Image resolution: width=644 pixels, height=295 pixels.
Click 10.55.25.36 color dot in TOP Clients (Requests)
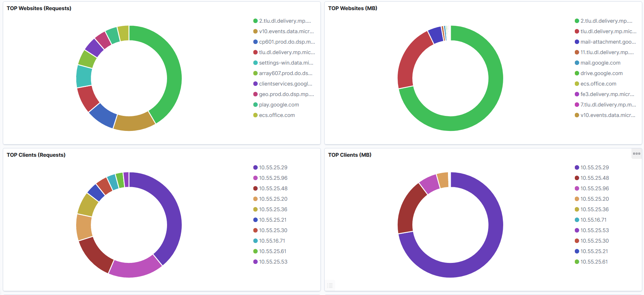255,209
